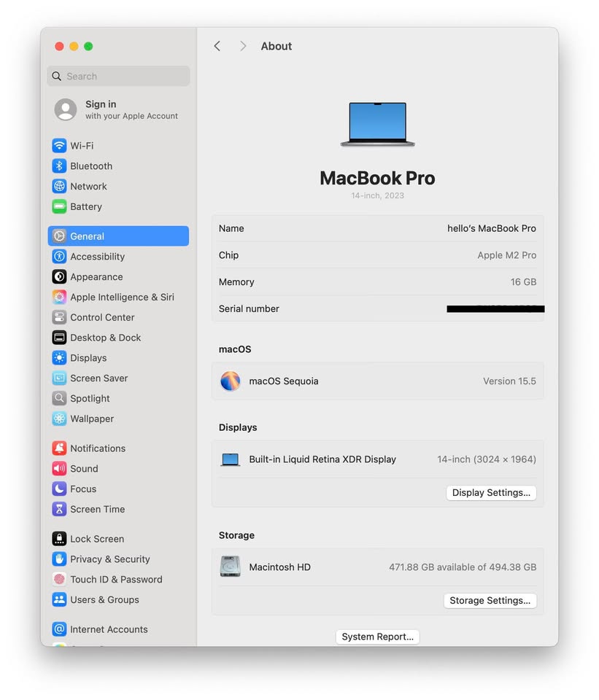Click the Focus moon icon

point(59,489)
